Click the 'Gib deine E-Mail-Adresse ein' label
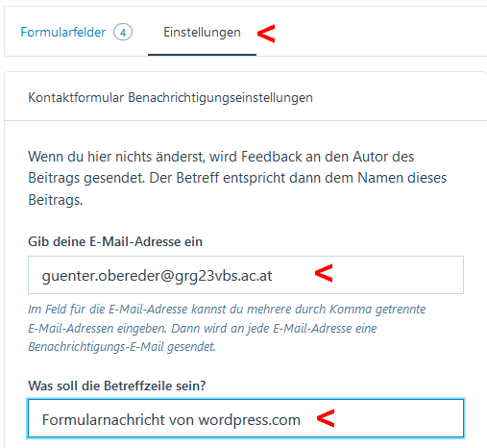 pyautogui.click(x=115, y=241)
